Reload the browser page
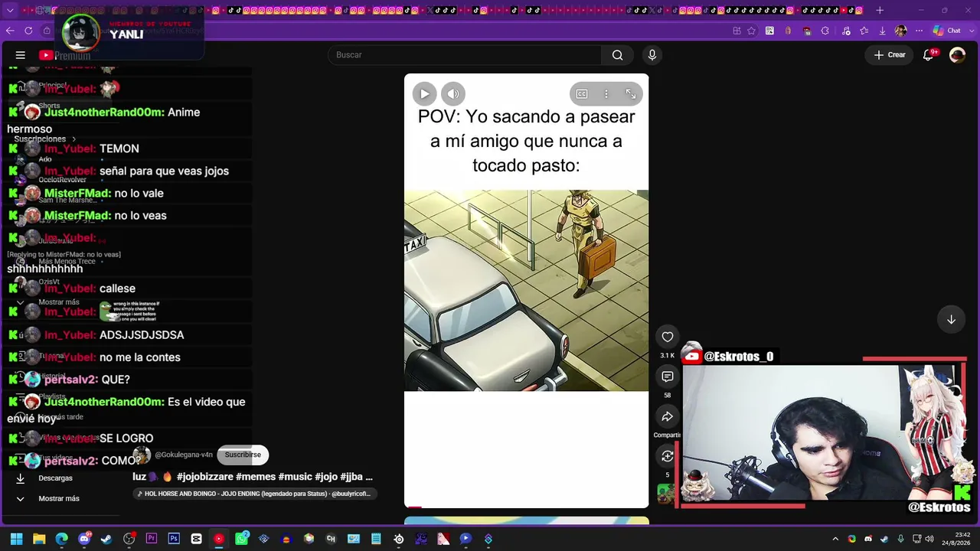The height and width of the screenshot is (551, 980). click(28, 31)
